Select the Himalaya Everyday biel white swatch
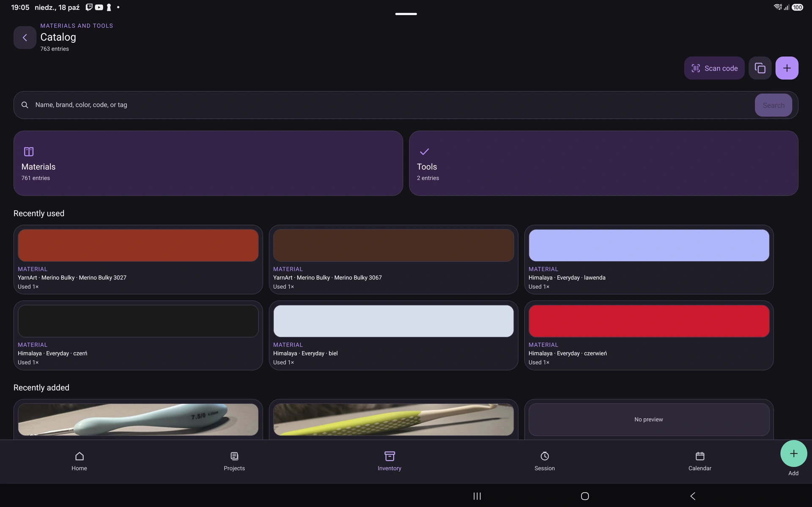This screenshot has height=507, width=812. tap(393, 321)
